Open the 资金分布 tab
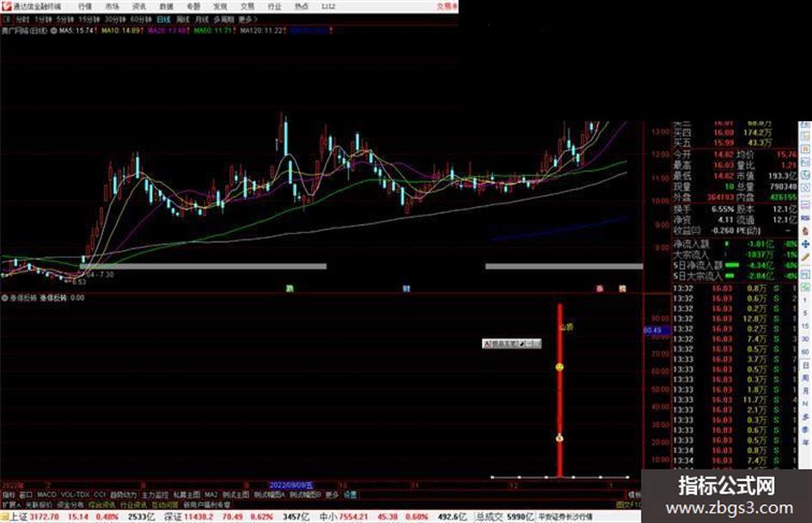Viewport: 812px width, 523px height. pyautogui.click(x=70, y=505)
